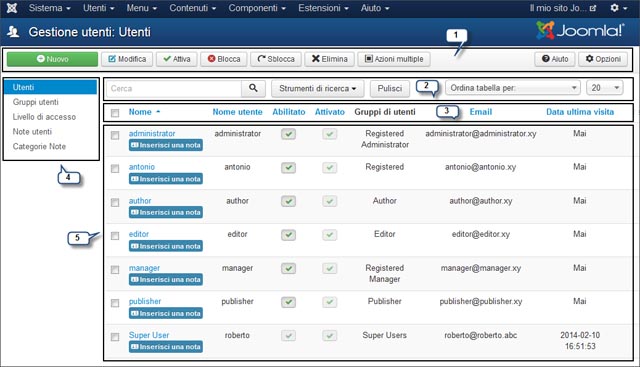Select the checkbox for publisher row
Image resolution: width=640 pixels, height=367 pixels.
115,303
